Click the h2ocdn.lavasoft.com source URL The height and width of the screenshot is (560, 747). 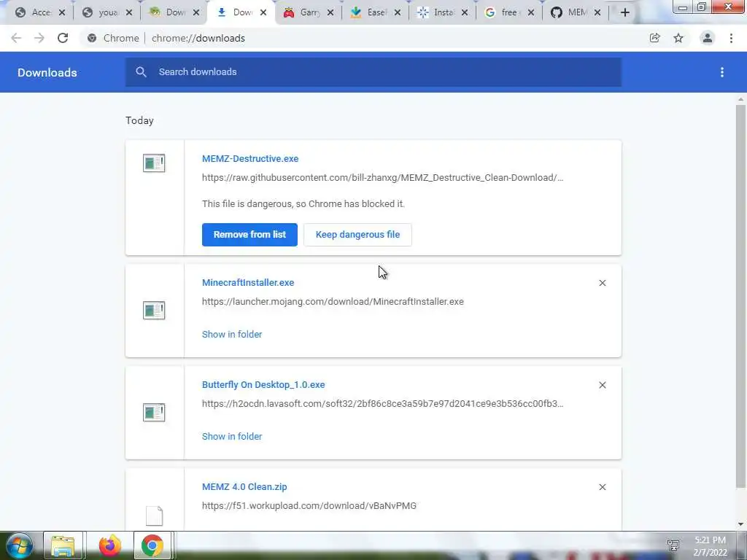[x=382, y=404]
